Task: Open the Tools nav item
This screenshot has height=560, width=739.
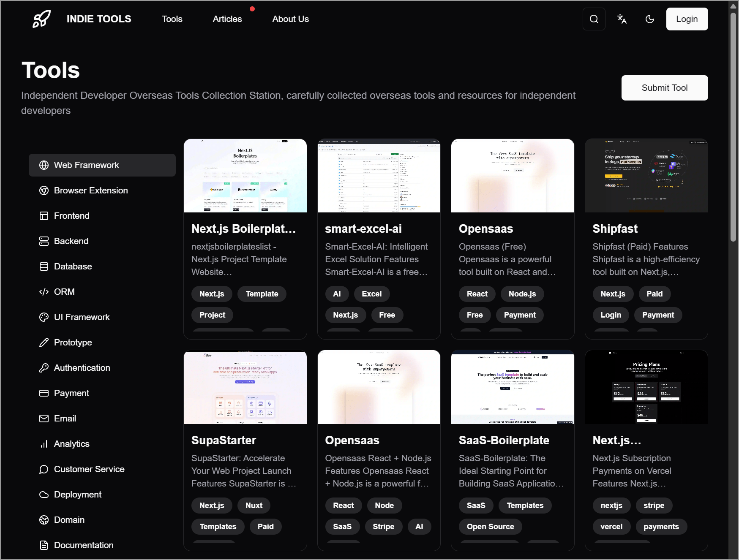Action: point(172,19)
